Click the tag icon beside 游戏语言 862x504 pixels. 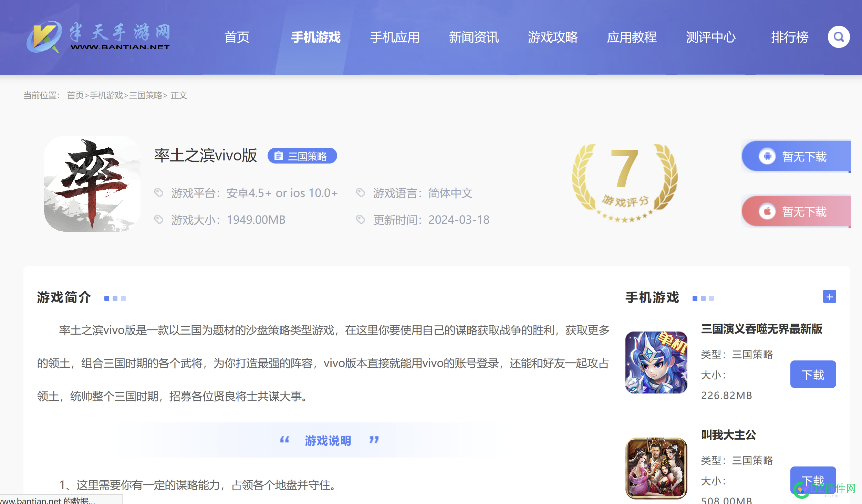point(361,193)
